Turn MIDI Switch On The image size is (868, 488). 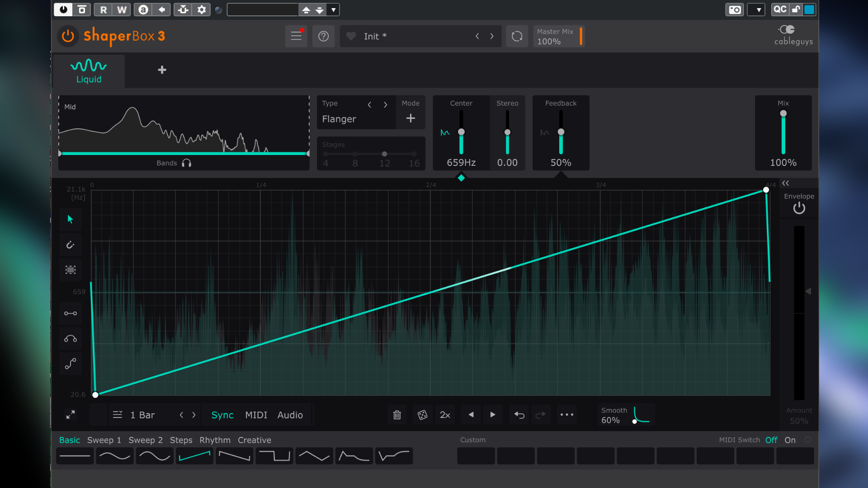click(790, 440)
